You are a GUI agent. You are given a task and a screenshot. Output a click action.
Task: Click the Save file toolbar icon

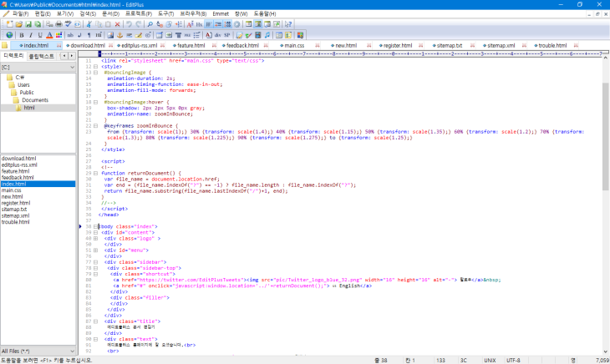point(28,24)
